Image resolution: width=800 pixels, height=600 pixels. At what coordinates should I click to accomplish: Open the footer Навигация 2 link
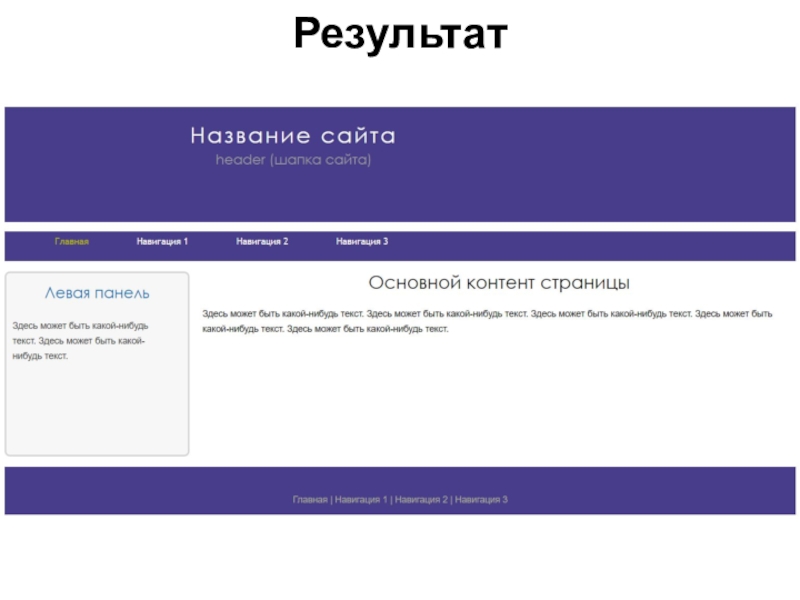coord(421,499)
